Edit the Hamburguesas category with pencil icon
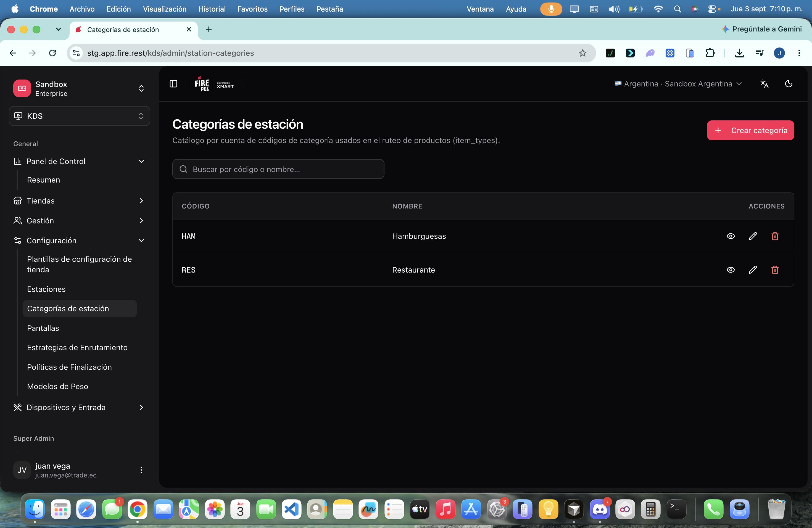Image resolution: width=812 pixels, height=528 pixels. tap(753, 236)
